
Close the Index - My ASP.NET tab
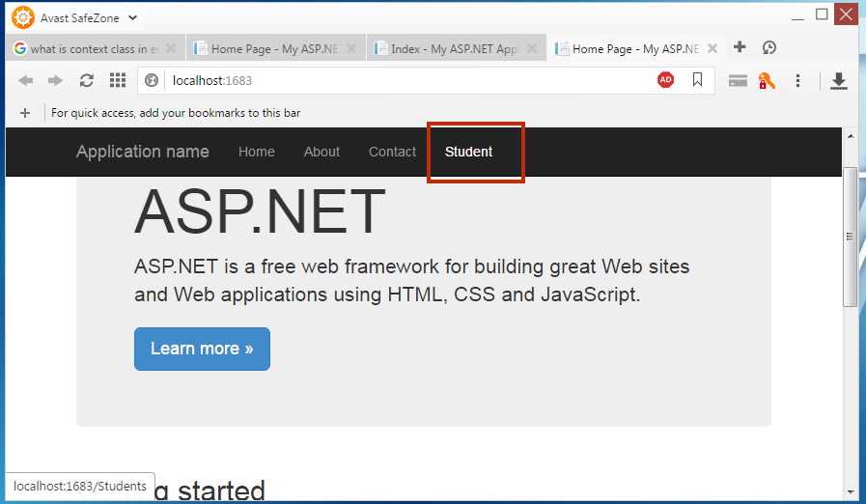[531, 48]
